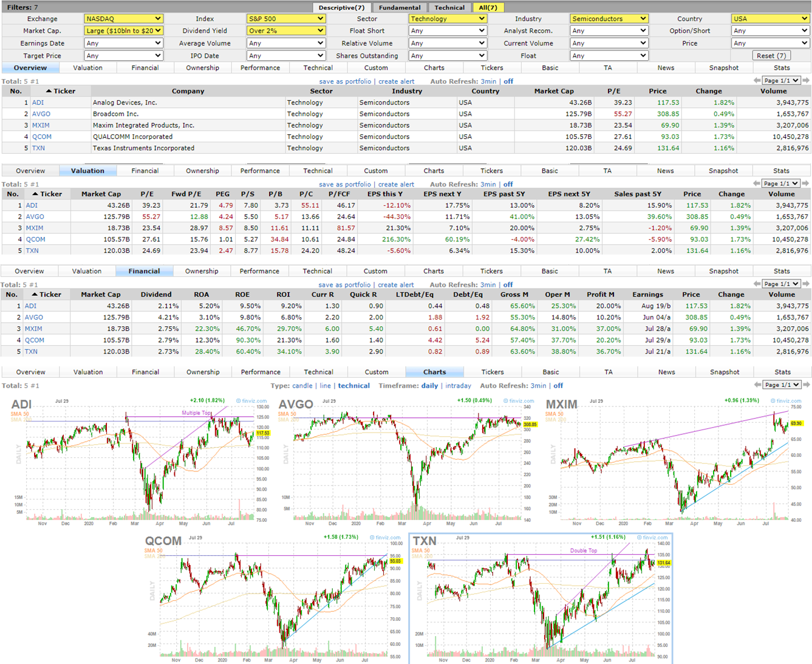Expand the Option/Short filter dropdown
Image resolution: width=812 pixels, height=664 pixels.
[x=770, y=30]
